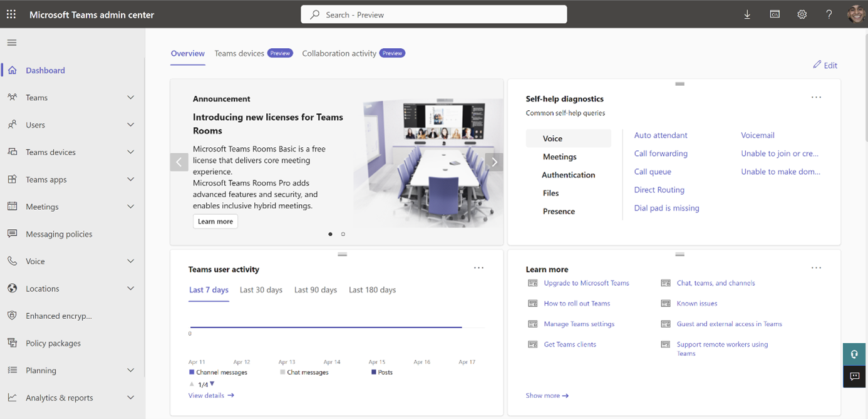Collapse the navigation with hamburger icon

point(12,43)
